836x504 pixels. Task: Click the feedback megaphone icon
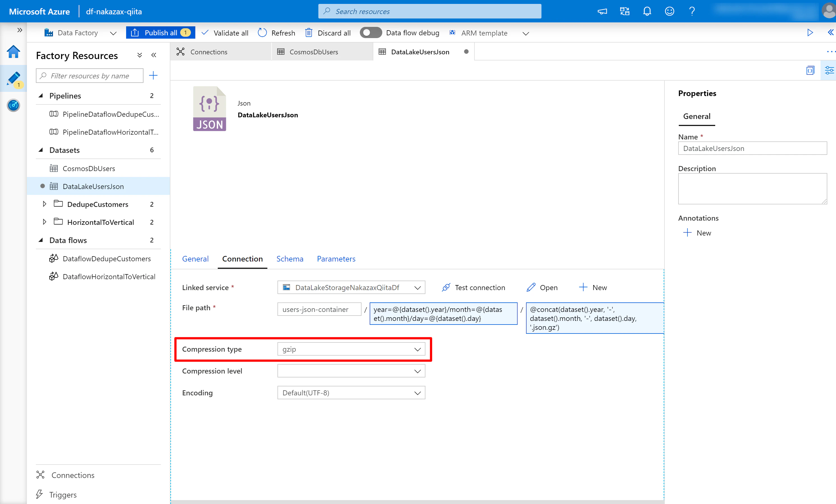(x=602, y=11)
